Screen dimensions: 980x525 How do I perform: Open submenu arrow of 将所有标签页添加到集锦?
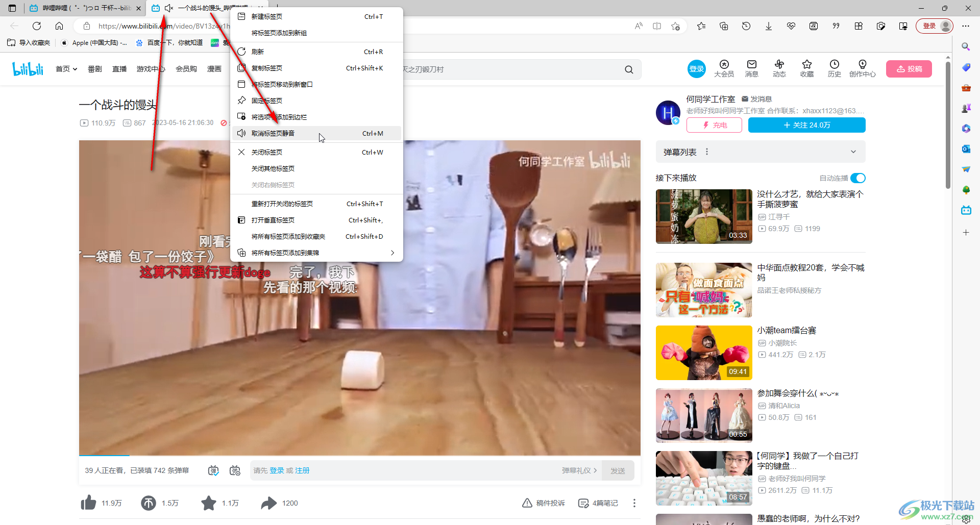click(x=393, y=253)
